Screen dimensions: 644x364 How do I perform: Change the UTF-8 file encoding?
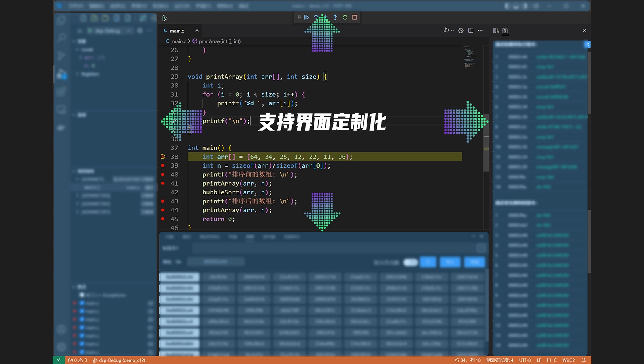525,360
